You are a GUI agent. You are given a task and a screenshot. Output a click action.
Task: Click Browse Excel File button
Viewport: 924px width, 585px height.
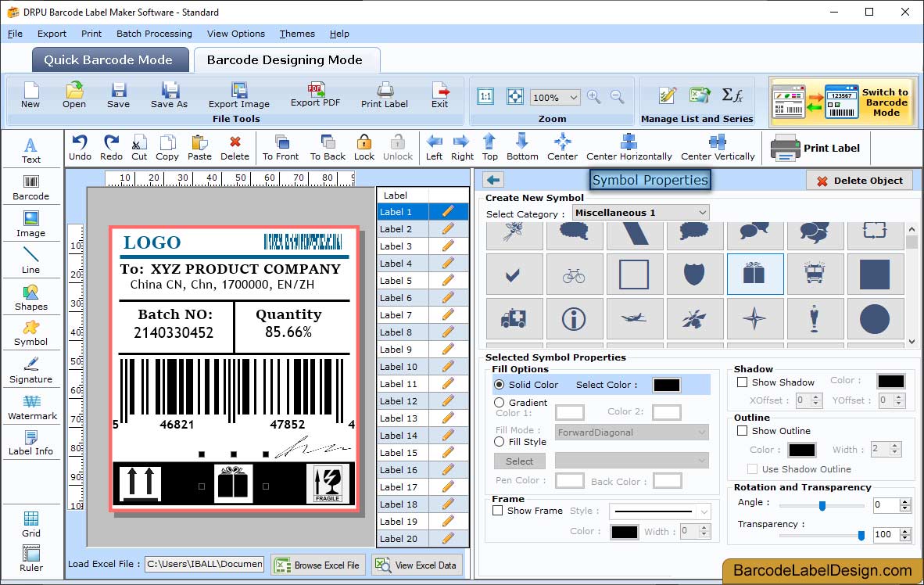[318, 565]
